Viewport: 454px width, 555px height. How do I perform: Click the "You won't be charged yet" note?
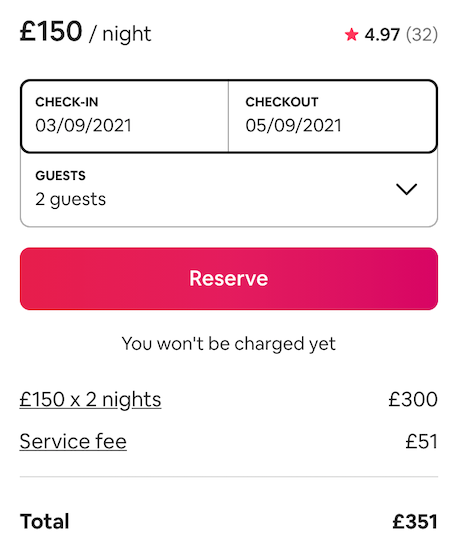tap(229, 344)
